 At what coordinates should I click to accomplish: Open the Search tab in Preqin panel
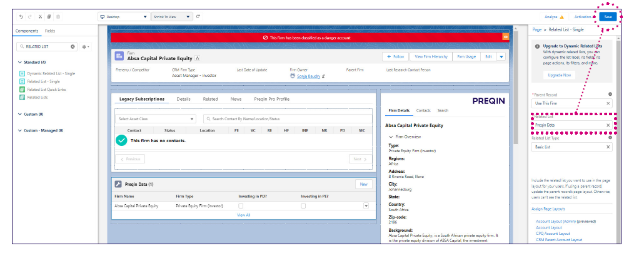pos(443,111)
